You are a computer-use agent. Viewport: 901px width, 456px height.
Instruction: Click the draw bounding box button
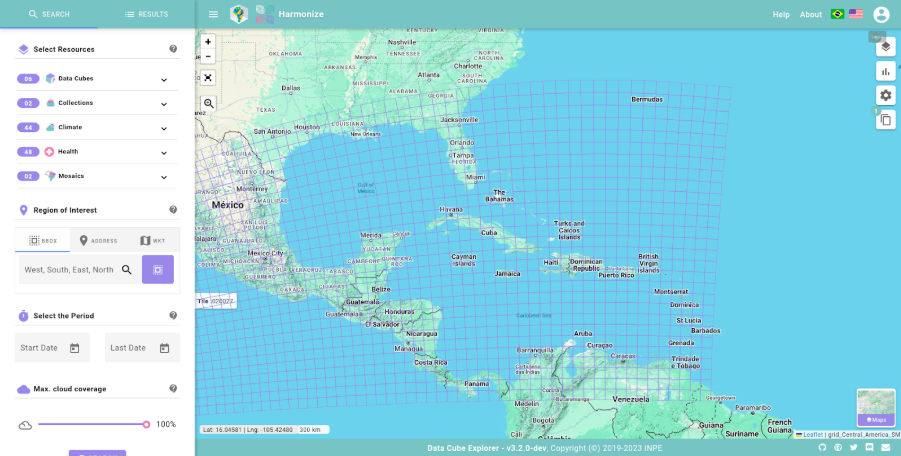(x=157, y=269)
